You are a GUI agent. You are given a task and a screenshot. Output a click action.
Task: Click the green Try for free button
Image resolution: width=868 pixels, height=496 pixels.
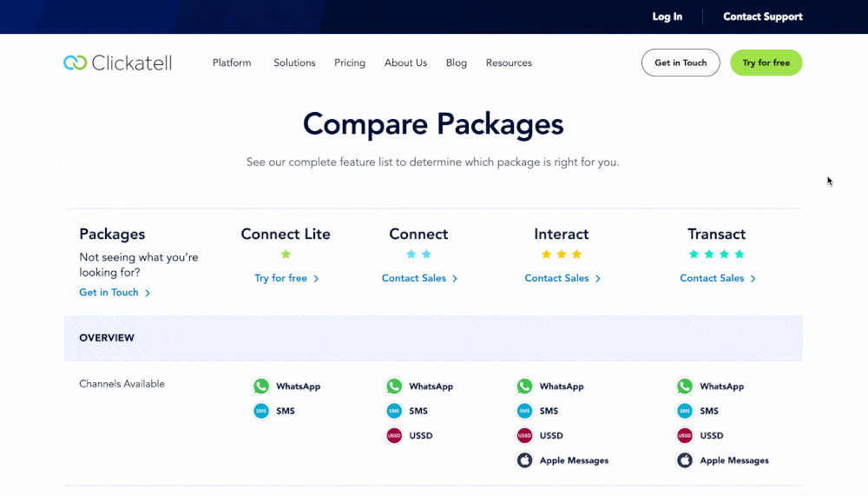tap(766, 63)
